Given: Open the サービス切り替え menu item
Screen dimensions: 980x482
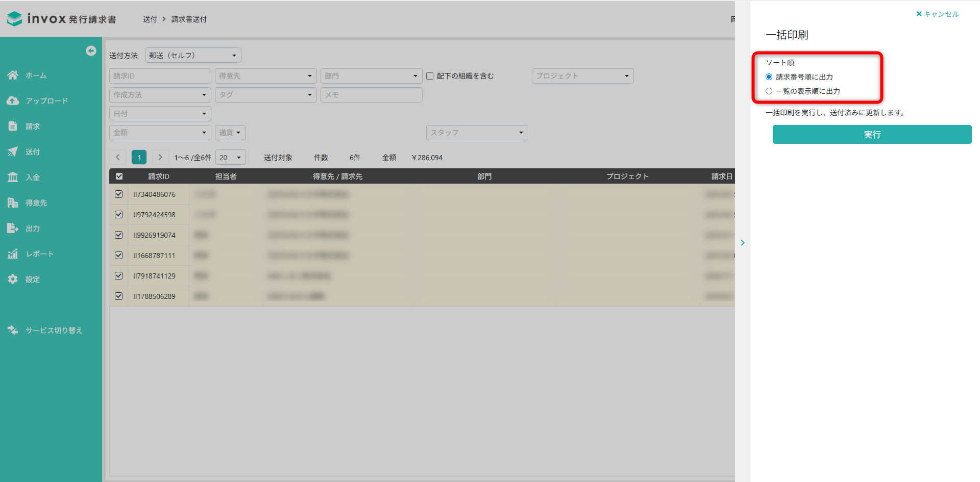Looking at the screenshot, I should click(x=54, y=330).
